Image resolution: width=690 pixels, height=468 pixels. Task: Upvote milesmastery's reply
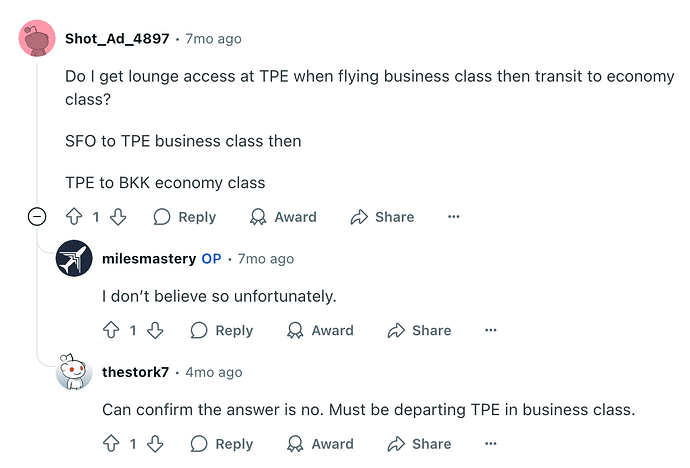point(111,330)
